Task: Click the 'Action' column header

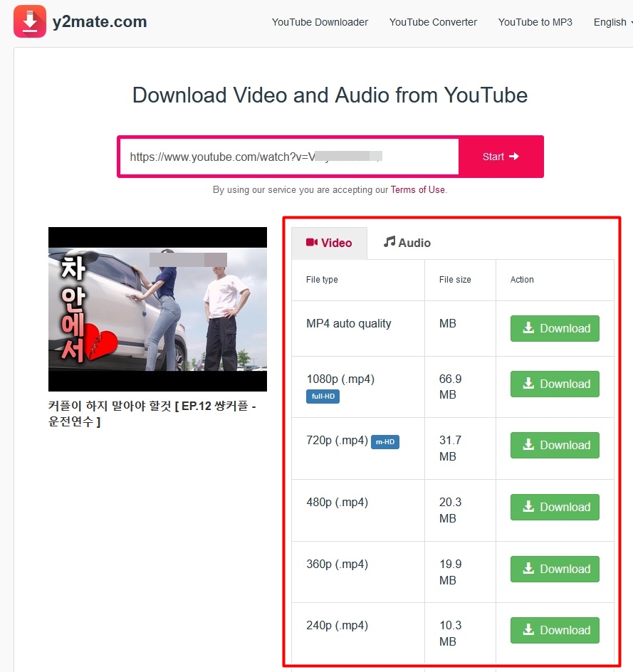Action: pos(522,280)
